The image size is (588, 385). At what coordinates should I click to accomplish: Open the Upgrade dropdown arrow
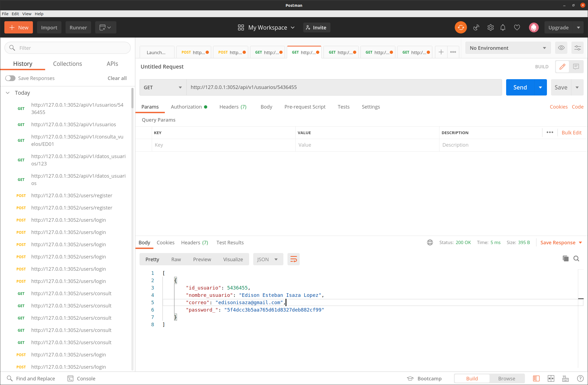click(x=578, y=27)
